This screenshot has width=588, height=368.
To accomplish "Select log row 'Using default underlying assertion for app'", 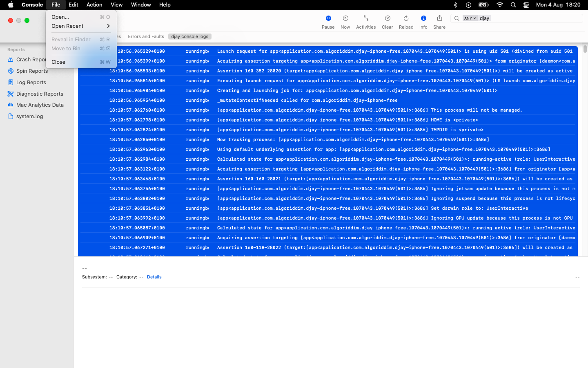I will (328, 149).
